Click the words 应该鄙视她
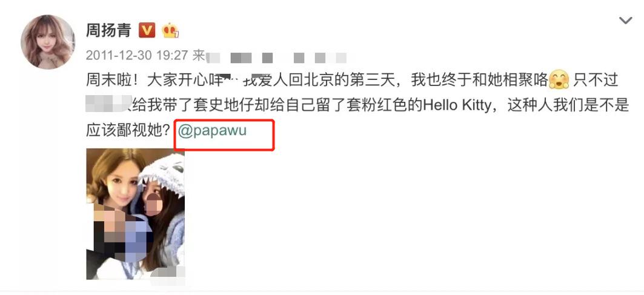This screenshot has width=644, height=295. [122, 131]
